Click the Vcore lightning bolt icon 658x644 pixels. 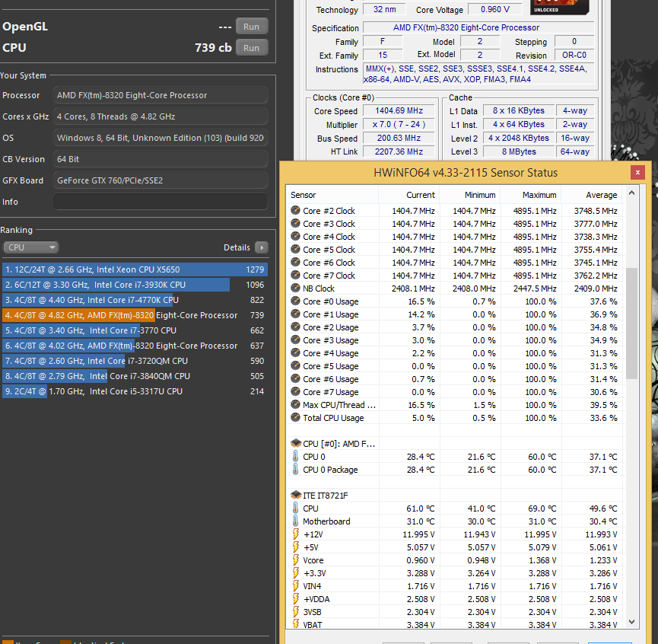pos(295,560)
